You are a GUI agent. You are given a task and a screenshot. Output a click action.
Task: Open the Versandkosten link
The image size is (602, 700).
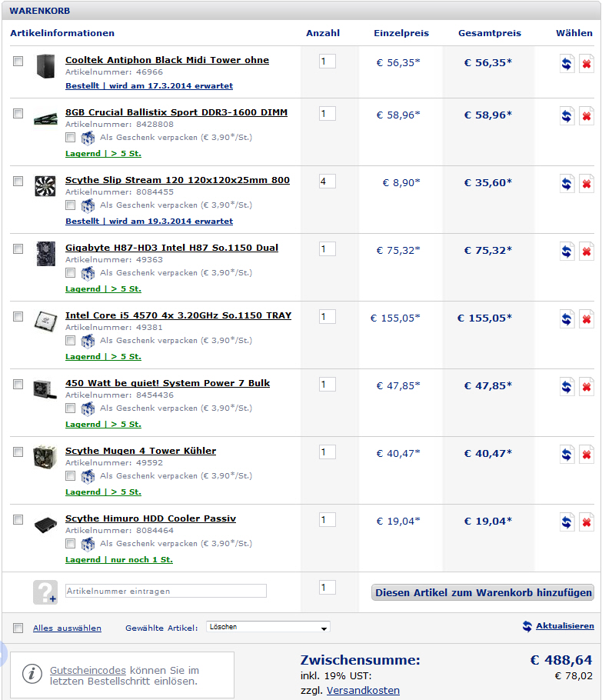tap(363, 690)
